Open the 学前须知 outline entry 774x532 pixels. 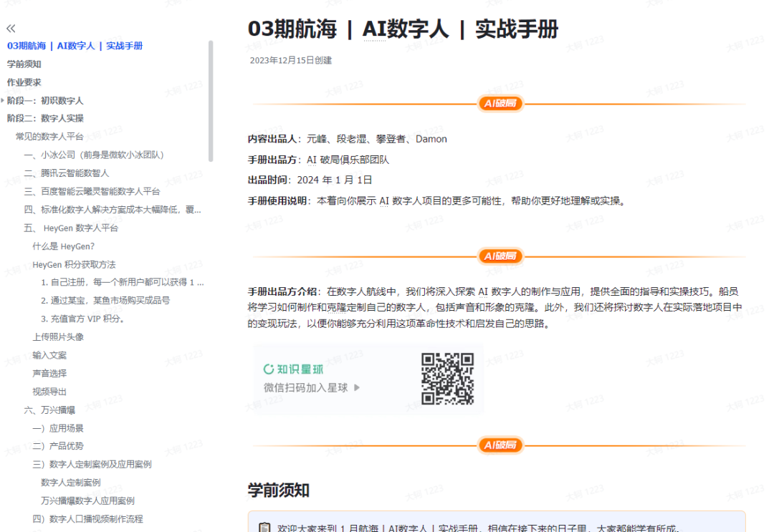pos(24,64)
